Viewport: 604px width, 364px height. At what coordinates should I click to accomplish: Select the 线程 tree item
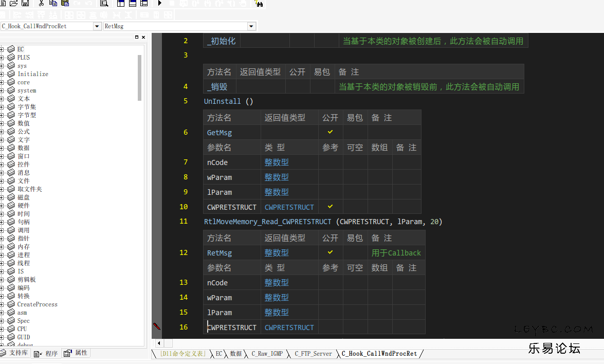point(24,263)
